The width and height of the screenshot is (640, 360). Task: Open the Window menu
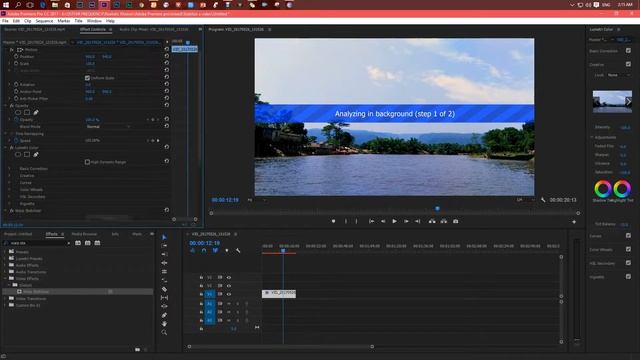94,21
